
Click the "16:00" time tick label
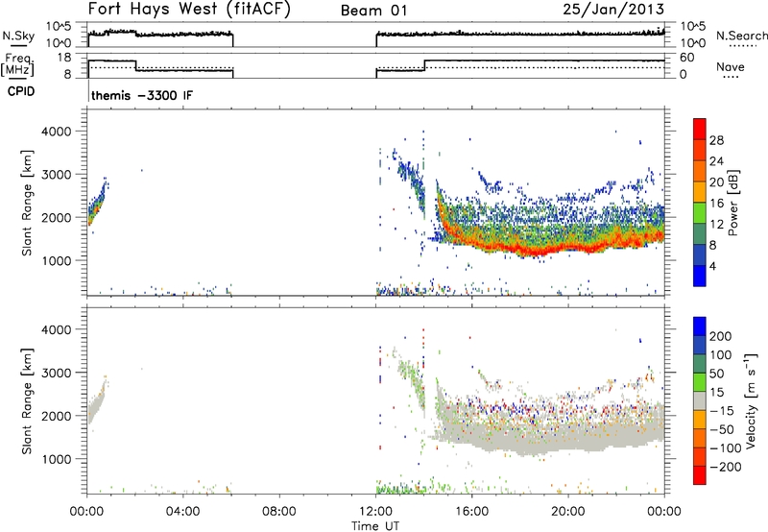coord(471,512)
